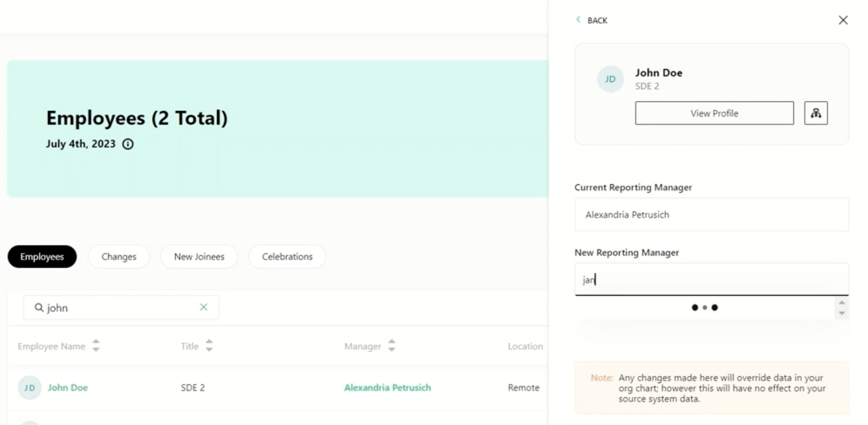Click the Current Reporting Manager field

712,214
